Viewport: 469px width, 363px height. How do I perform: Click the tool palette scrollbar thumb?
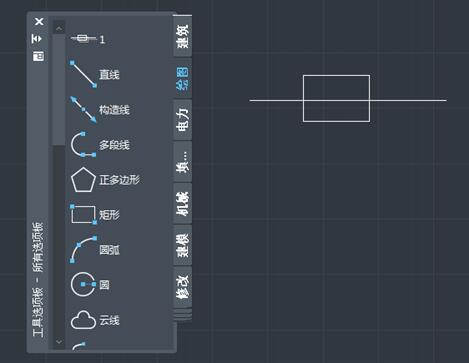[59, 90]
